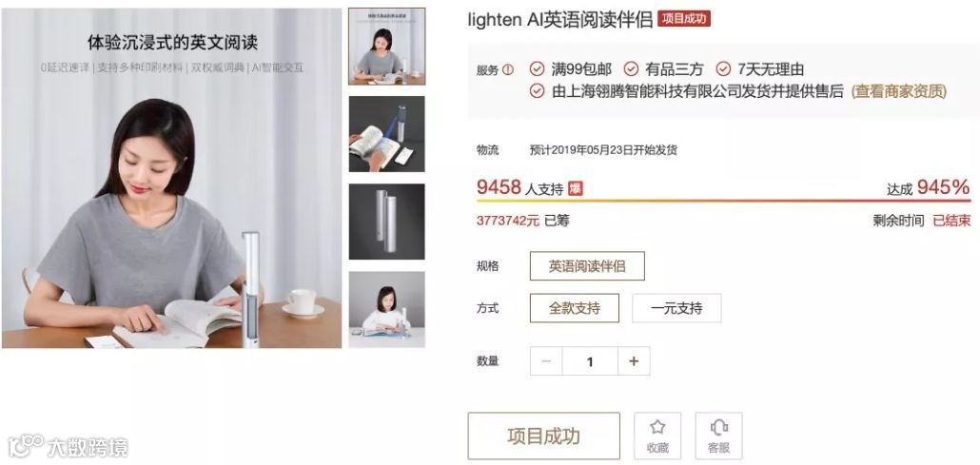Open 客服 headset support icon

(718, 428)
